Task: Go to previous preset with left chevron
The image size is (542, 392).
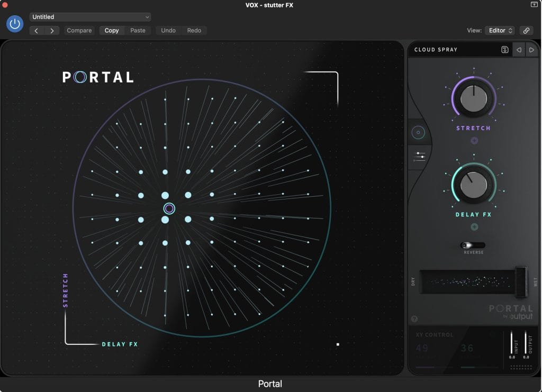Action: 37,31
